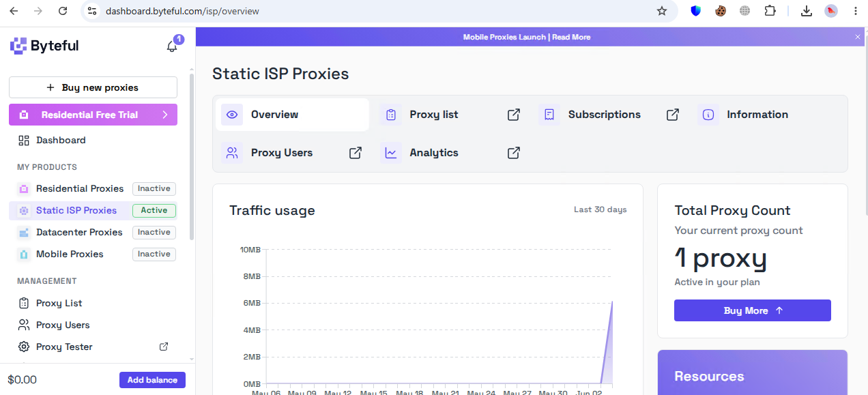Click external link icon next to Proxy Tester
The width and height of the screenshot is (868, 395).
(164, 347)
